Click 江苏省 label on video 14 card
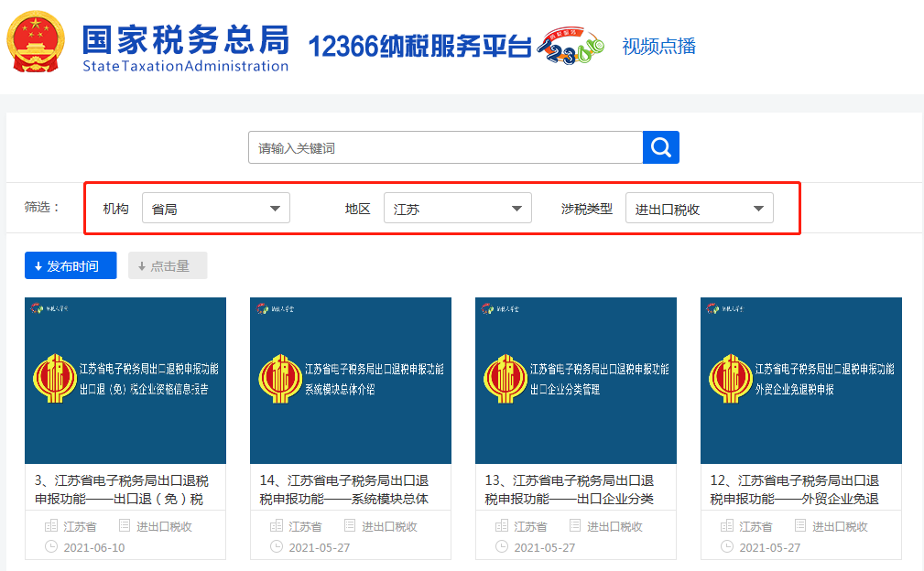The height and width of the screenshot is (571, 924). (x=305, y=526)
